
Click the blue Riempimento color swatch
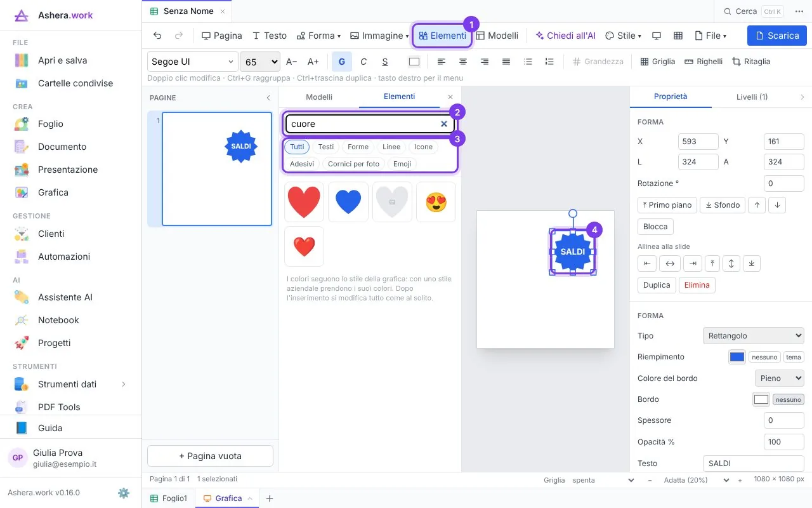[x=737, y=357]
